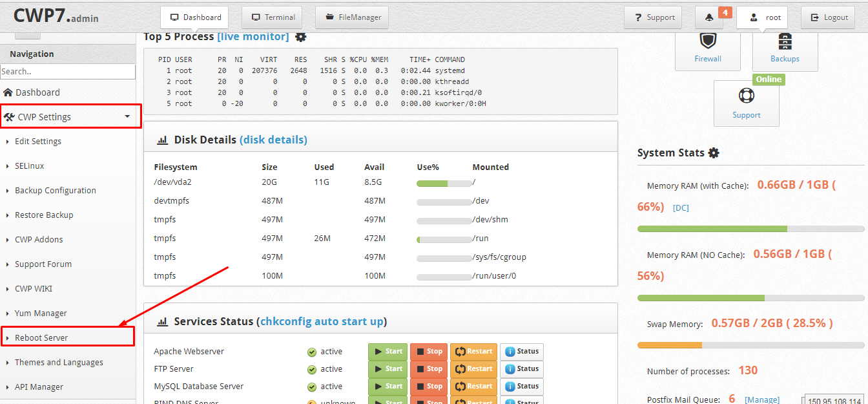The width and height of the screenshot is (868, 404).
Task: Click the /dev/vda2 disk usage bar
Action: tap(444, 184)
